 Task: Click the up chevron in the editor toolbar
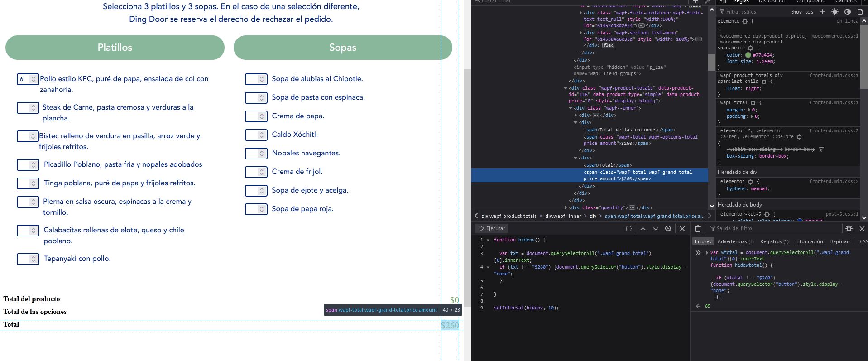(x=643, y=229)
